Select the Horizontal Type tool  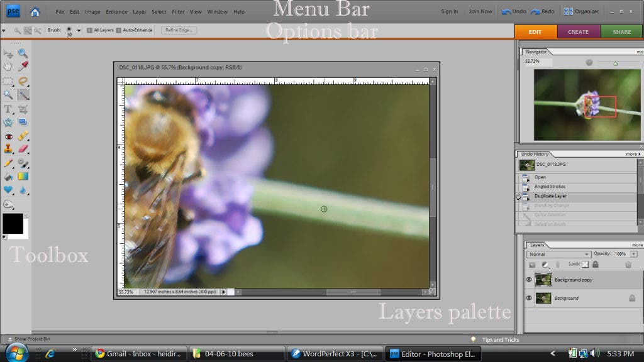8,109
